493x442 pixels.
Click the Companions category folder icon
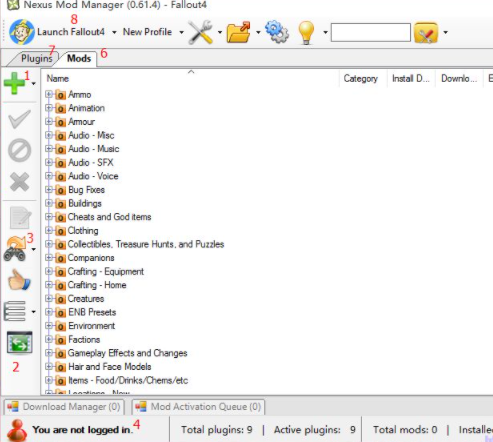[60, 258]
